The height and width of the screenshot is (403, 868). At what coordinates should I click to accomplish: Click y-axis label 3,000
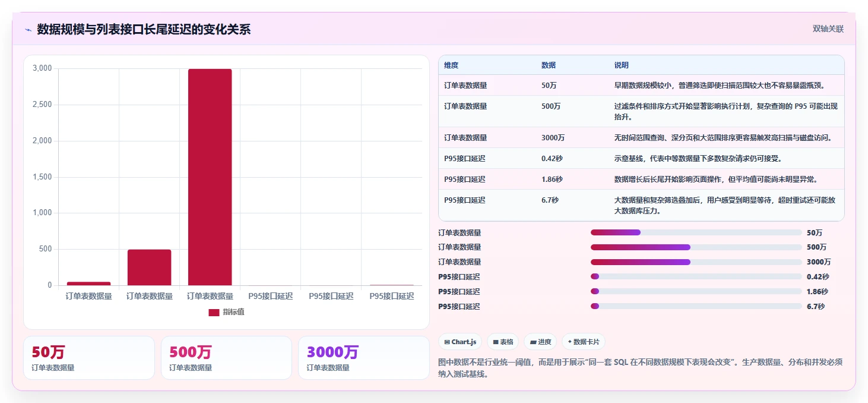[x=42, y=68]
